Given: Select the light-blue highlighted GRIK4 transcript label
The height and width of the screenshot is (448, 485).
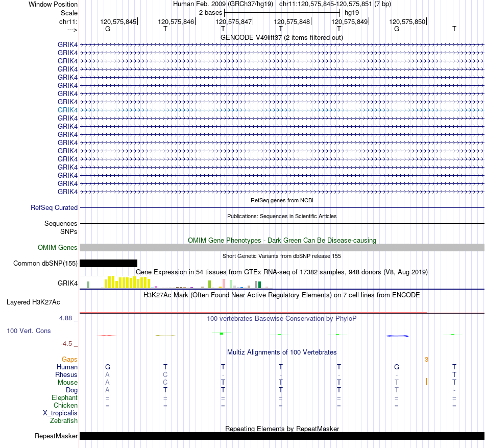Looking at the screenshot, I should coord(67,110).
